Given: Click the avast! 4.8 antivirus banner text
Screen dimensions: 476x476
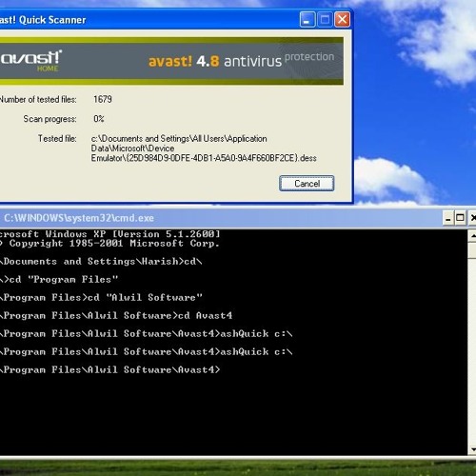Looking at the screenshot, I should [215, 61].
